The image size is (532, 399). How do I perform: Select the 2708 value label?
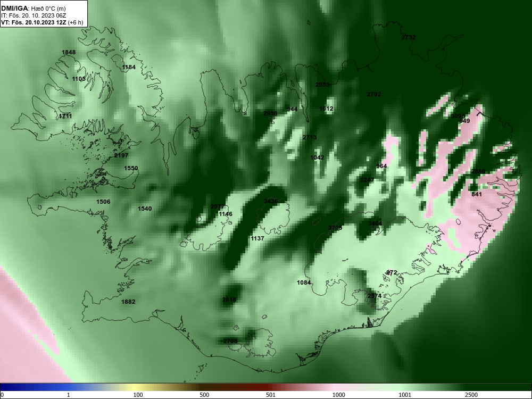[x=230, y=341]
